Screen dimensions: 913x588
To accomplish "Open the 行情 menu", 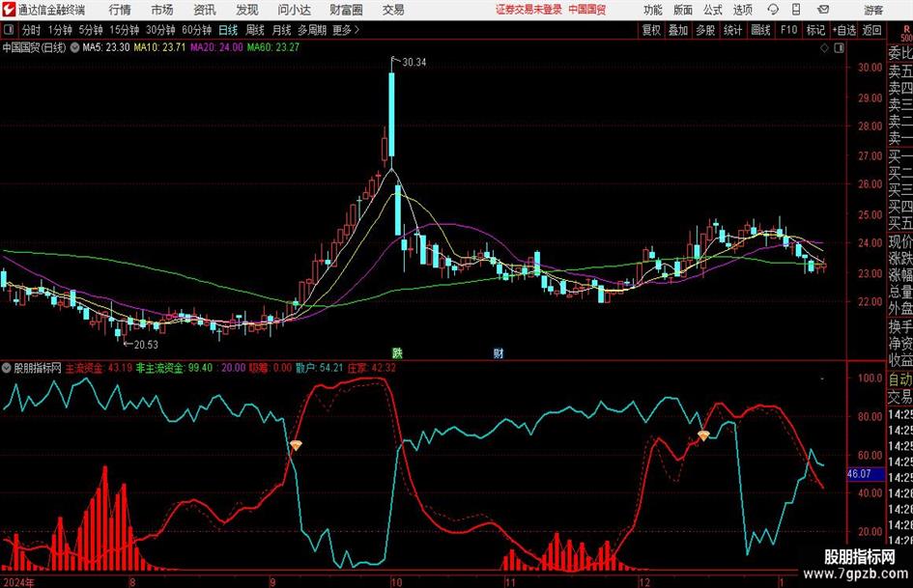I will pyautogui.click(x=120, y=10).
